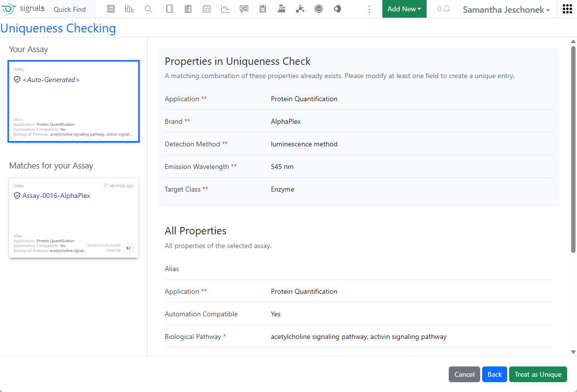The image size is (577, 392).
Task: Open the notifications bell
Action: (x=446, y=9)
